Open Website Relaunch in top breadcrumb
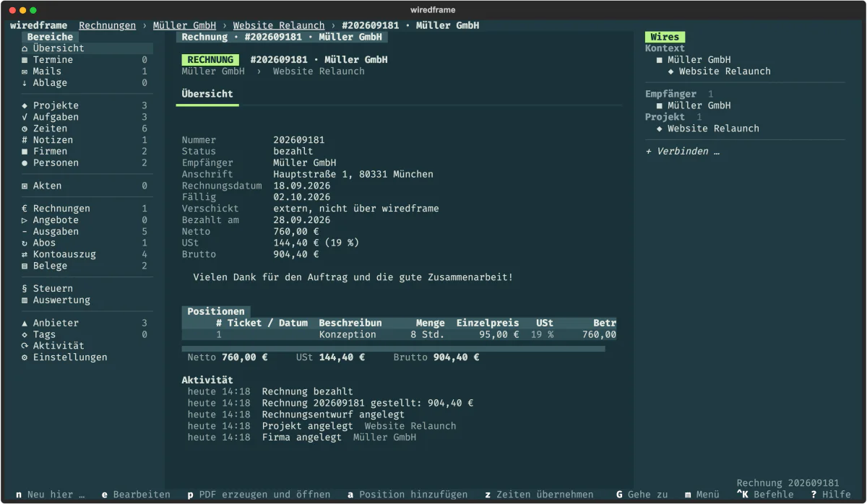The width and height of the screenshot is (867, 504). click(279, 25)
